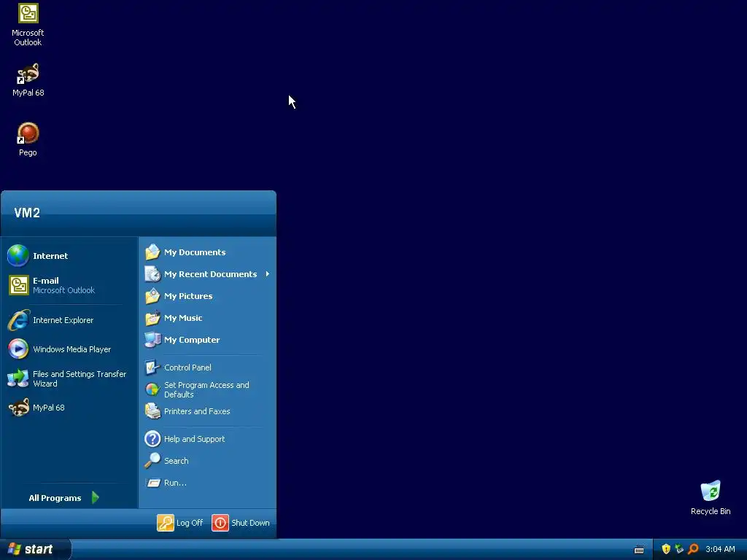
Task: Open Help and Support
Action: pos(208,439)
